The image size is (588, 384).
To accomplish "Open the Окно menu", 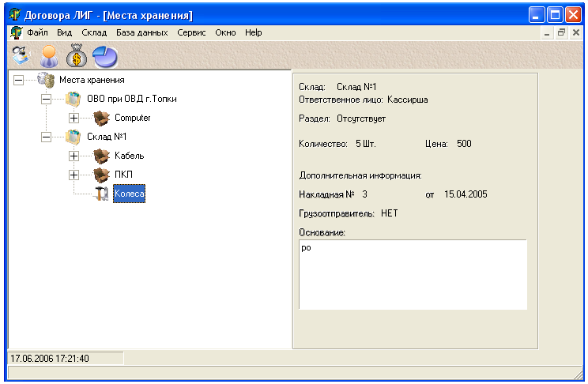I will tap(225, 32).
